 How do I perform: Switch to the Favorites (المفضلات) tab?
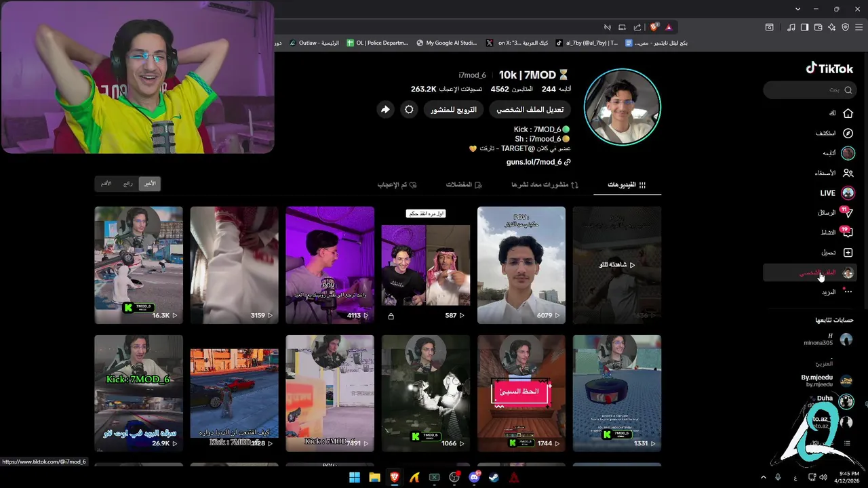[464, 184]
